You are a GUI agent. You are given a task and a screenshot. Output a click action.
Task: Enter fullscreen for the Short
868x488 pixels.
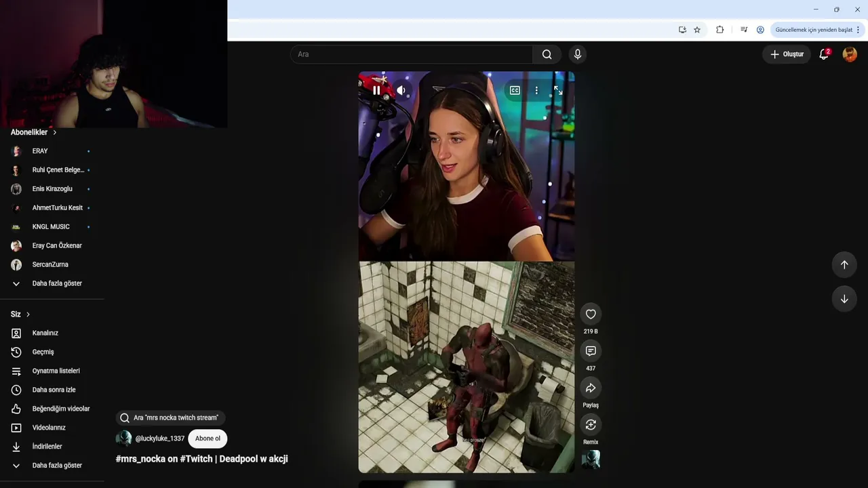[x=558, y=90]
